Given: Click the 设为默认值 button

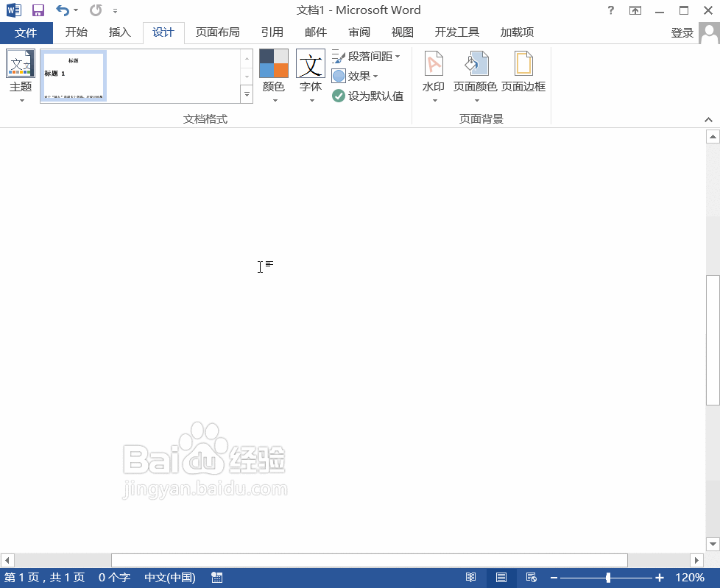Looking at the screenshot, I should [x=367, y=96].
